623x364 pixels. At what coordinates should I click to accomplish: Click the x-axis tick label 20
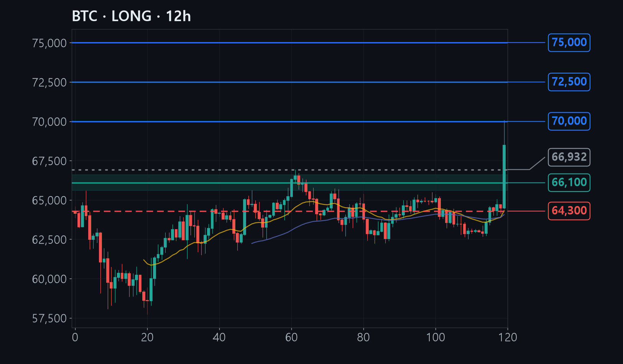click(x=147, y=337)
